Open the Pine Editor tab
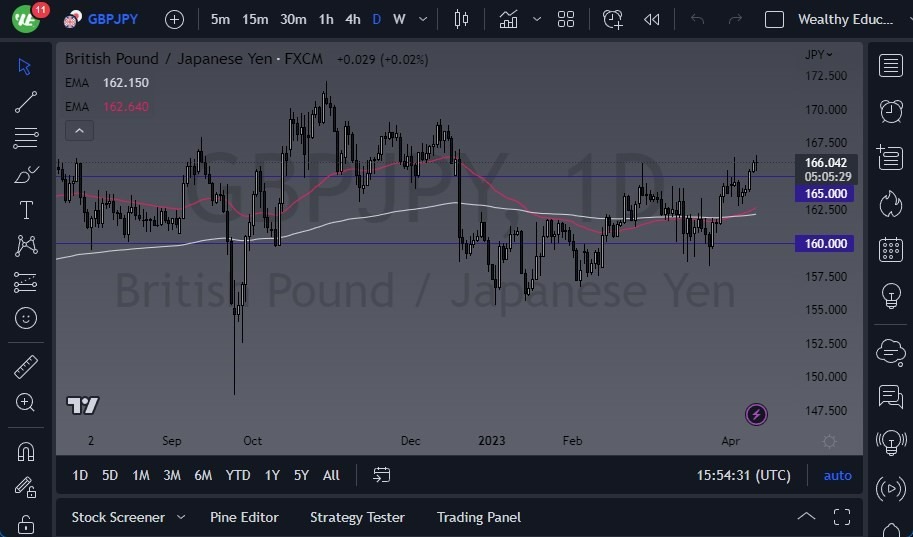The width and height of the screenshot is (913, 537). 244,517
